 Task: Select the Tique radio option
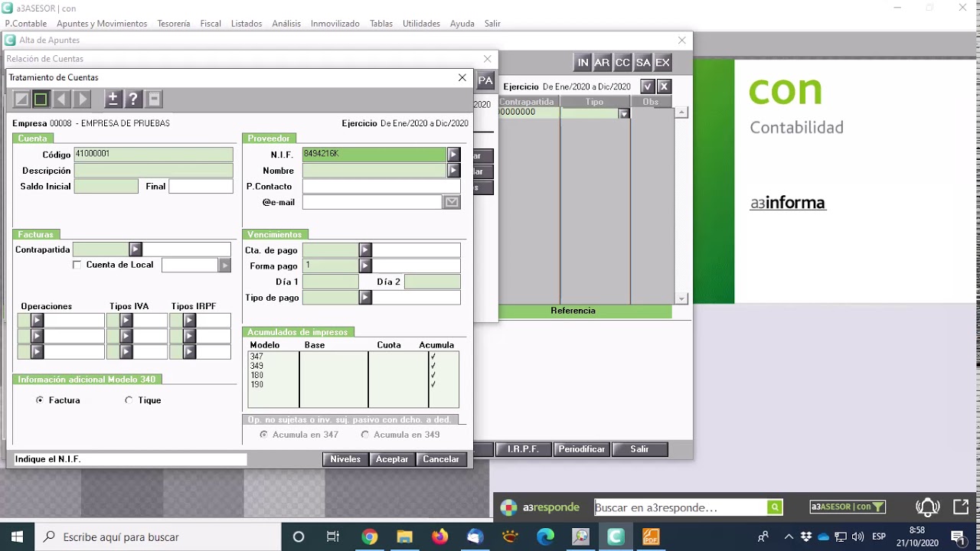129,400
